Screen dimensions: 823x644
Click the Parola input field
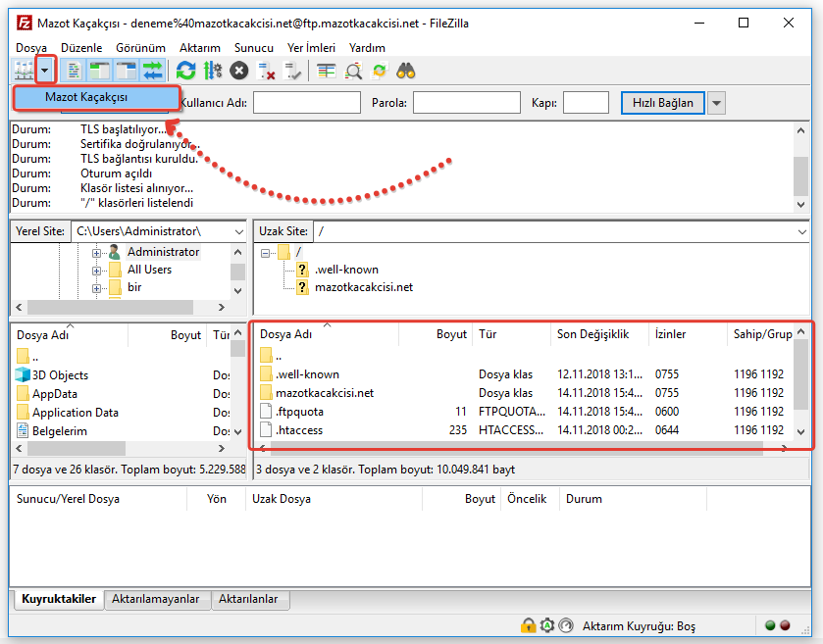[x=466, y=102]
